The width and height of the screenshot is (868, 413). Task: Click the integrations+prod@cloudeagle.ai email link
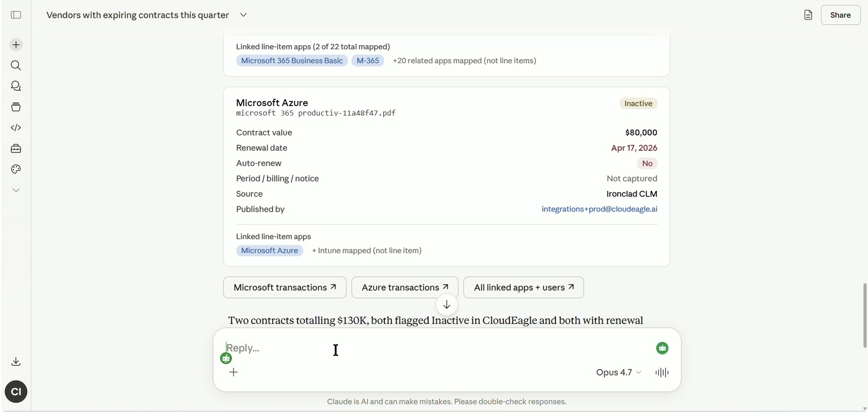point(599,209)
